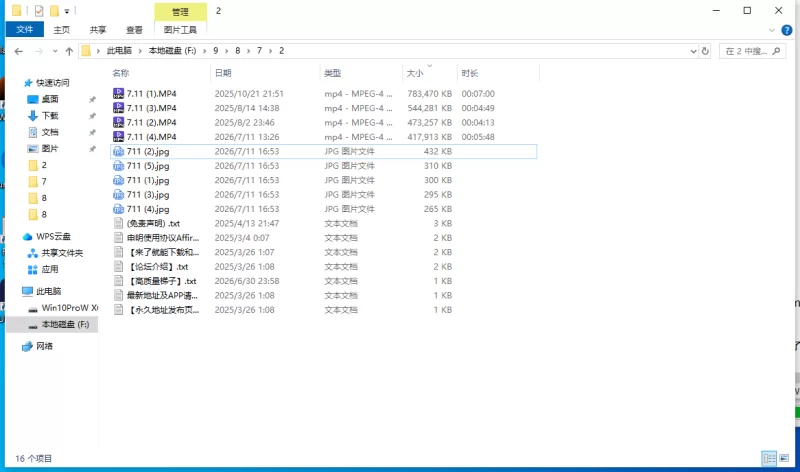Click the New Folder icon in title bar
The width and height of the screenshot is (800, 472).
54,10
